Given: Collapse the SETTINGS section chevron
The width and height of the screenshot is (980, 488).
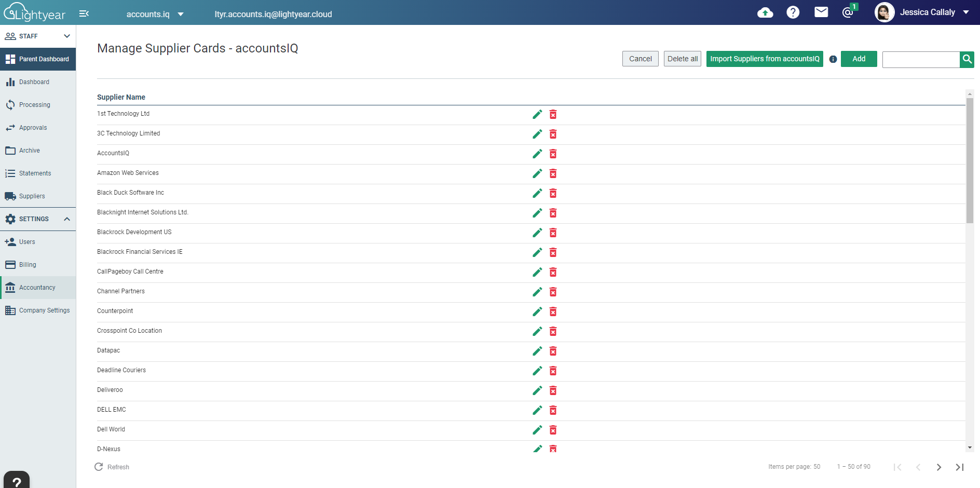Looking at the screenshot, I should point(67,219).
